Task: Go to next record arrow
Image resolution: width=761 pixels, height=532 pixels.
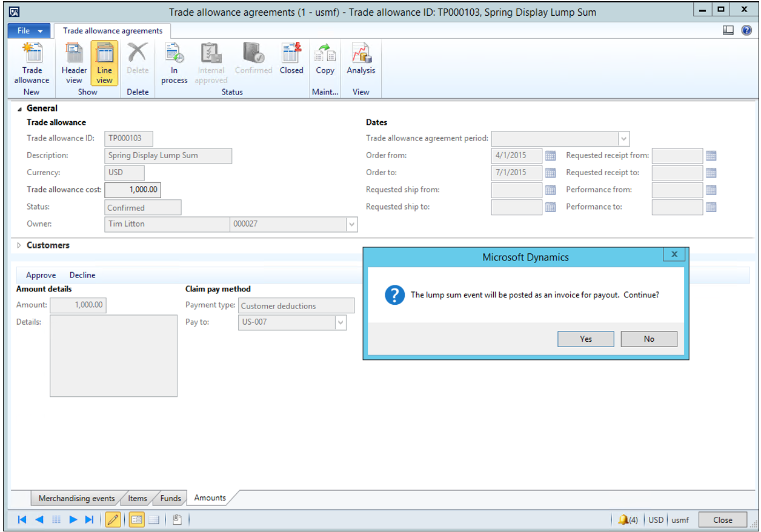Action: tap(73, 519)
